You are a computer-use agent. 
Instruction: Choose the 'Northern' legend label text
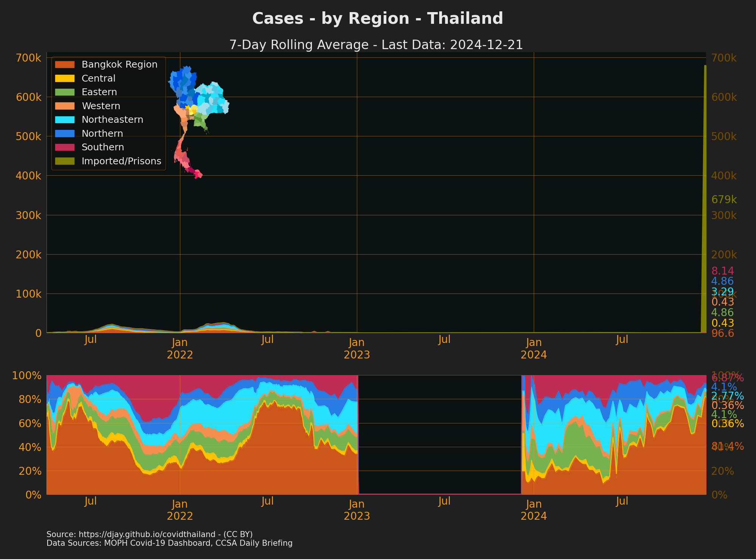click(x=102, y=134)
